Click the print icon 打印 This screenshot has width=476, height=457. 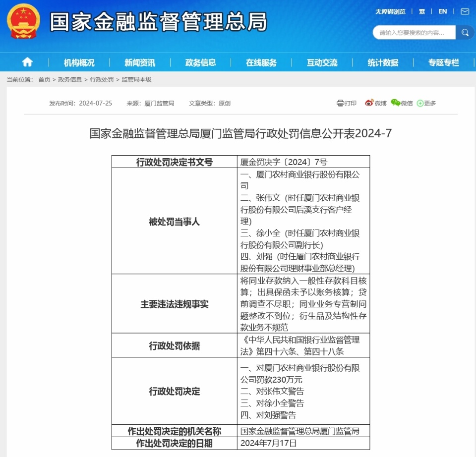point(340,103)
